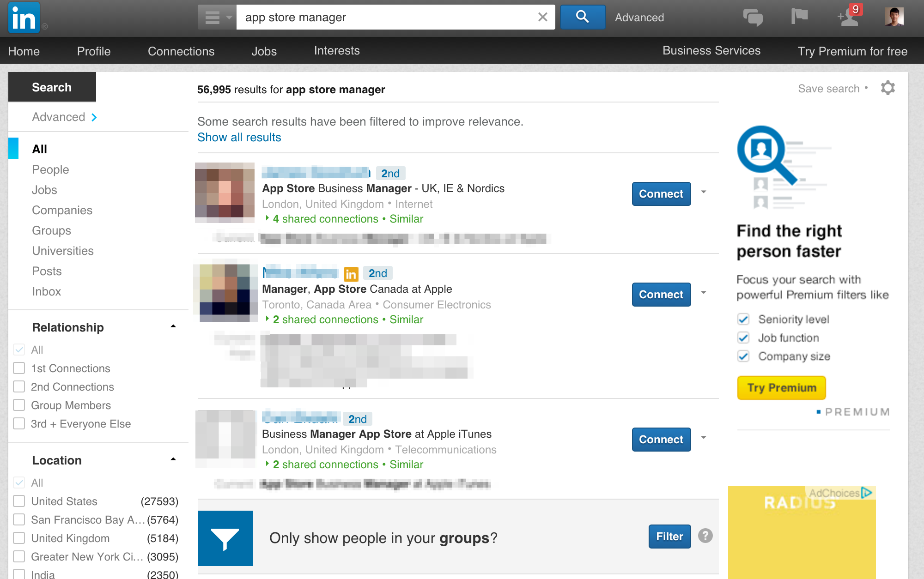Check the Group Members checkbox
This screenshot has height=579, width=924.
click(19, 405)
